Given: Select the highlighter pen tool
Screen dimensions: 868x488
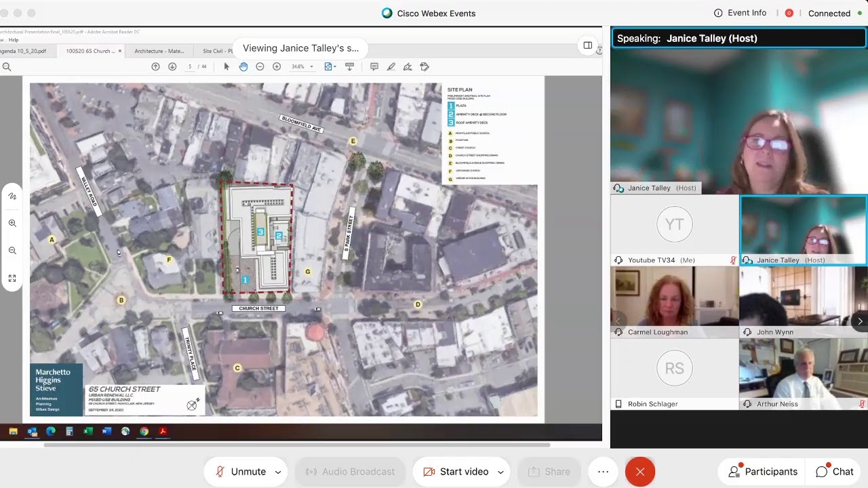Looking at the screenshot, I should pyautogui.click(x=391, y=66).
